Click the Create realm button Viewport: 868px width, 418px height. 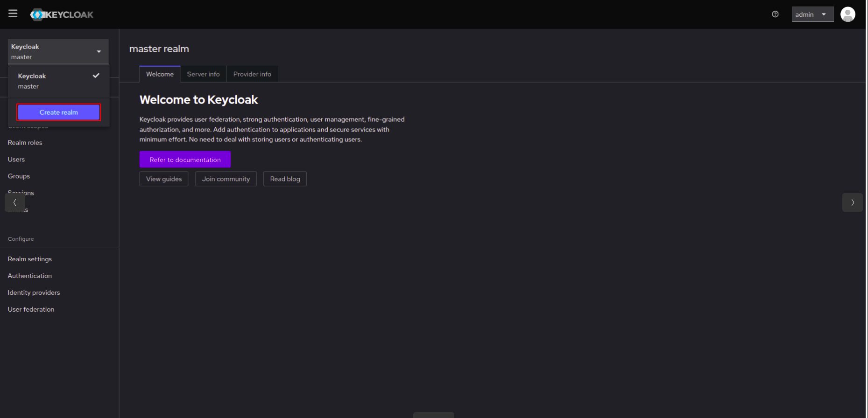(x=59, y=112)
